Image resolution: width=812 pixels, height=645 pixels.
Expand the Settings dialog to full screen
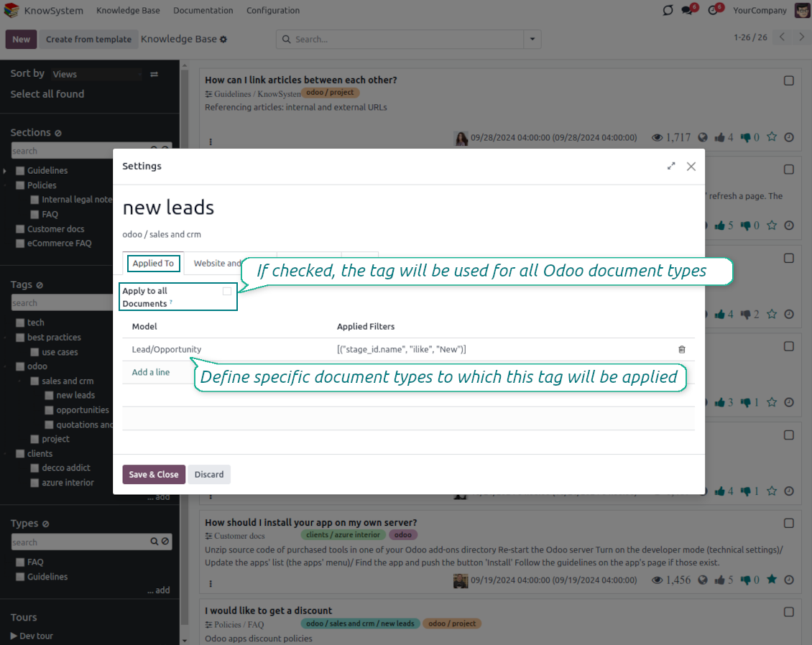pyautogui.click(x=671, y=166)
